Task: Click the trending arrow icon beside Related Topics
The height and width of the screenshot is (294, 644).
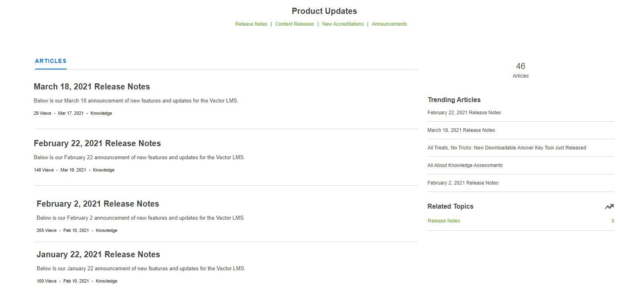Action: tap(609, 207)
